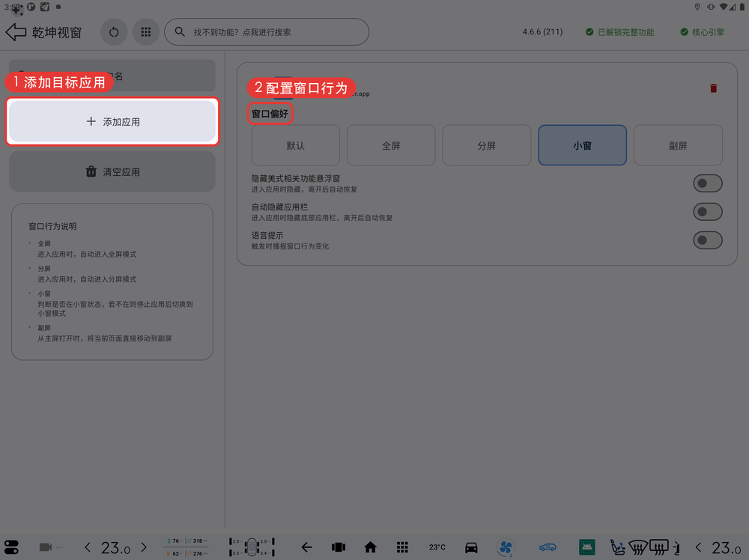Select the 全屏 window preference

(391, 145)
